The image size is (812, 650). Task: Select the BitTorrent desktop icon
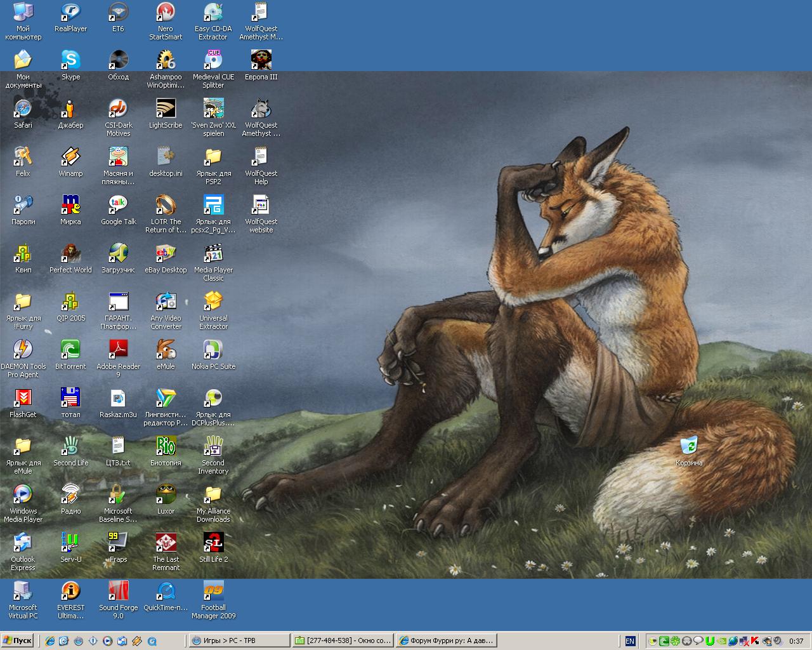pyautogui.click(x=70, y=350)
